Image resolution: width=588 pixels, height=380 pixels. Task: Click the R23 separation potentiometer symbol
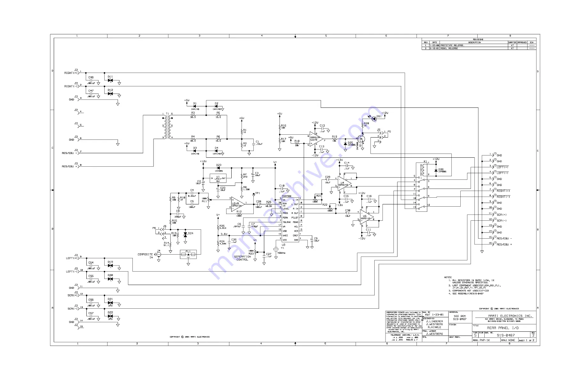[255, 252]
